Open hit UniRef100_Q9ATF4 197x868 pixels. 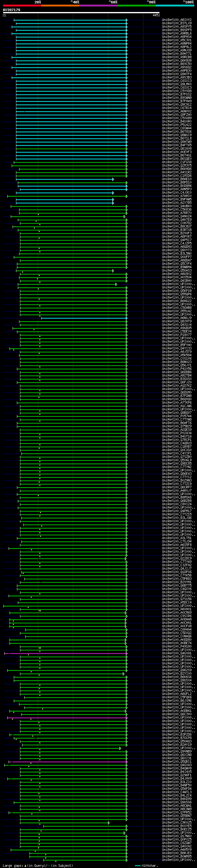pos(176,74)
